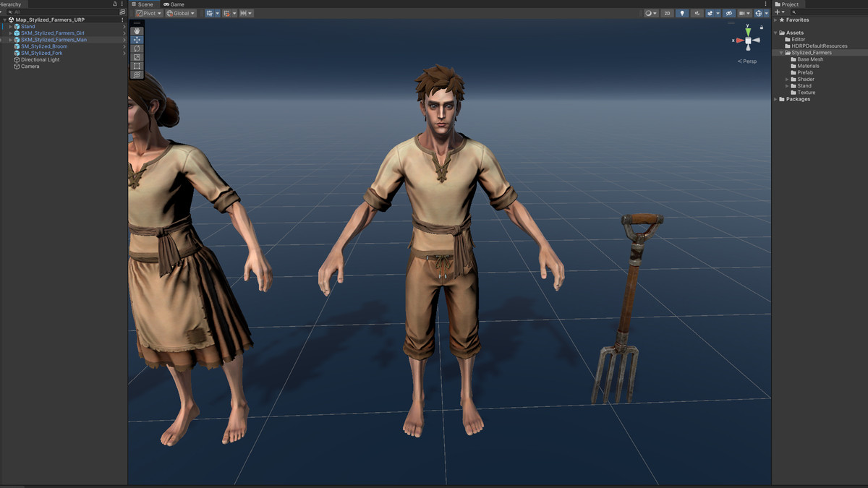868x488 pixels.
Task: Select the Scale tool
Action: [x=137, y=57]
